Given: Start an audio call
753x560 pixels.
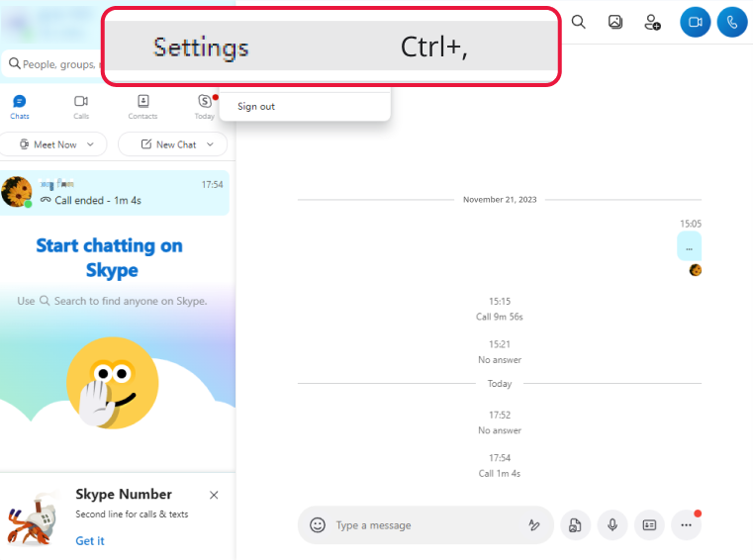Looking at the screenshot, I should click(x=732, y=22).
